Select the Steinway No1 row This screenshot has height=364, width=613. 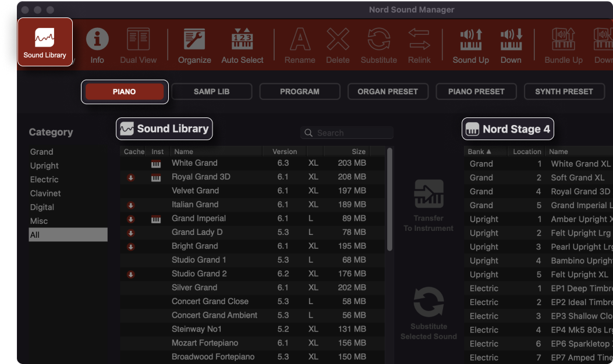[252, 329]
